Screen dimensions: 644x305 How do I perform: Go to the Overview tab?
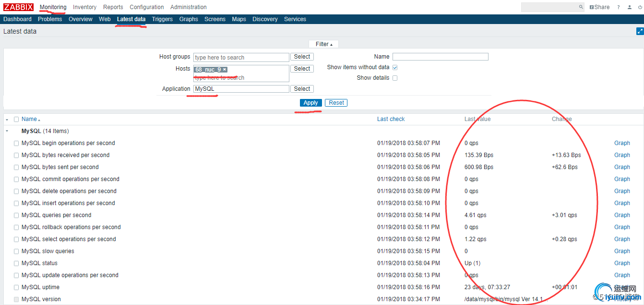tap(81, 19)
